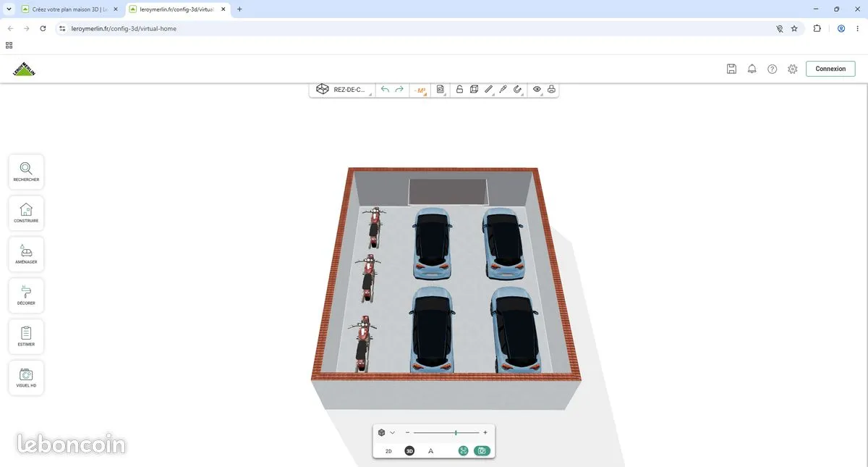This screenshot has width=868, height=467.
Task: Select the Aménager furnishing tool
Action: pyautogui.click(x=26, y=254)
